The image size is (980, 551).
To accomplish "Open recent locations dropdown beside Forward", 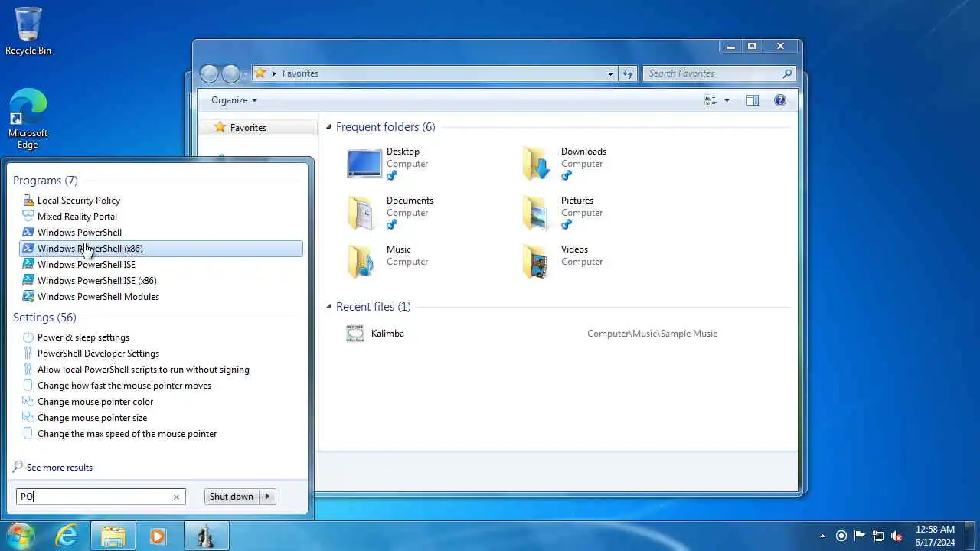I will [245, 74].
